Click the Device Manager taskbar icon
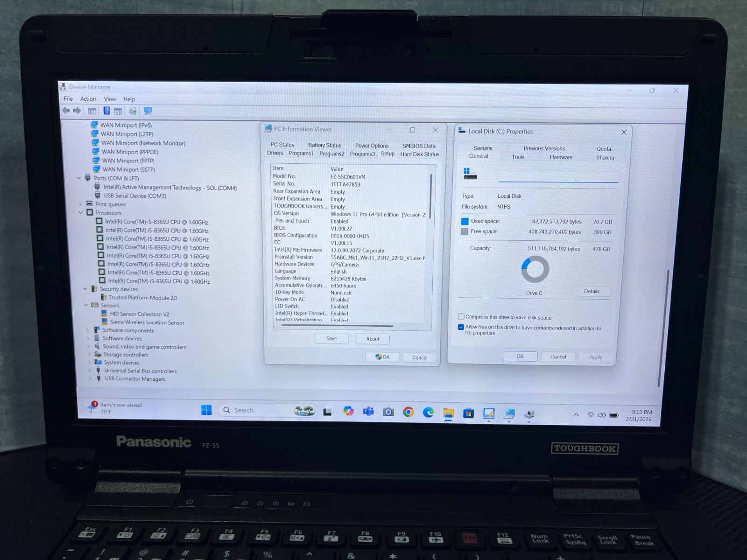Viewport: 747px width, 560px height. coord(529,414)
